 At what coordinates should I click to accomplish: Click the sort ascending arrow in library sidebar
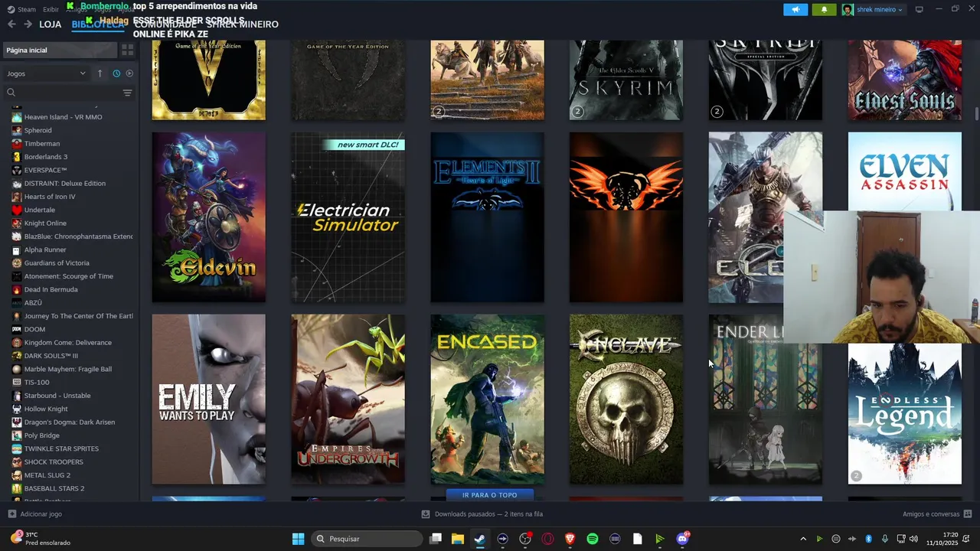[x=100, y=73]
